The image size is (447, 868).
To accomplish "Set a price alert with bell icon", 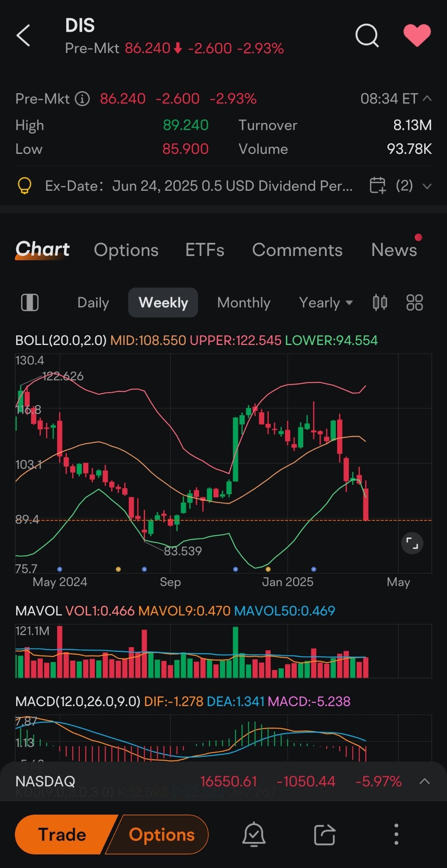I will click(x=254, y=834).
